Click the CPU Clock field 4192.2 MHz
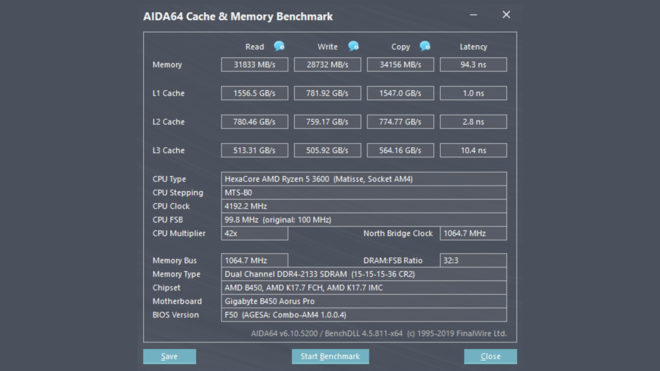 364,206
